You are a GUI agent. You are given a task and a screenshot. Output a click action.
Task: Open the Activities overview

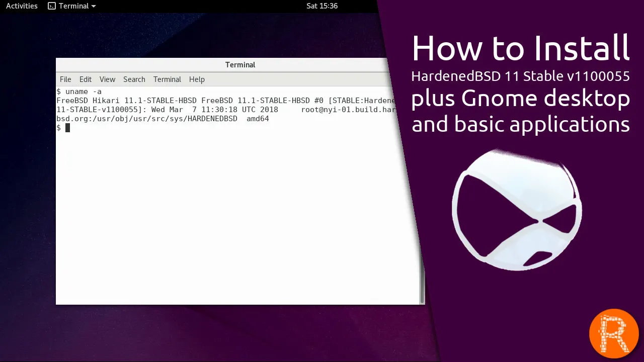(22, 6)
